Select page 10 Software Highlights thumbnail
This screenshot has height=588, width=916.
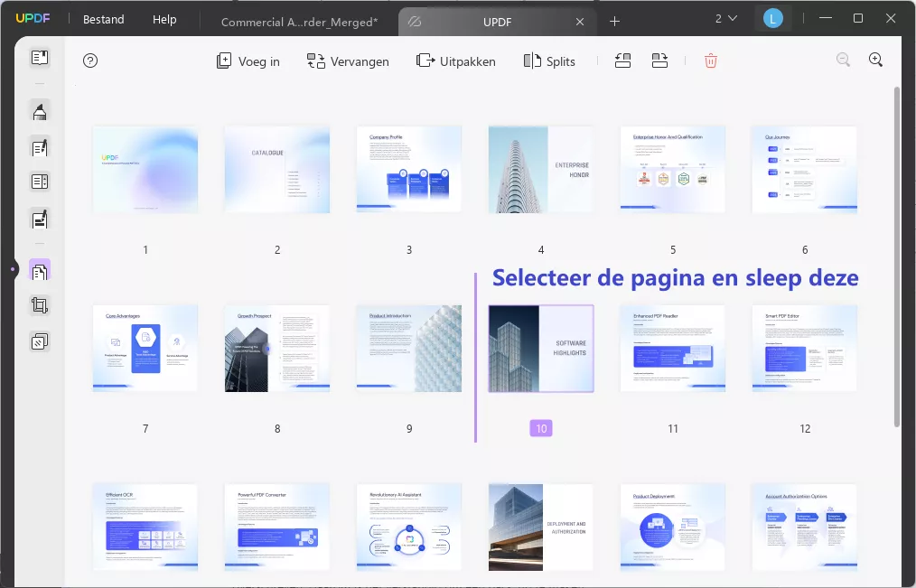click(x=541, y=348)
